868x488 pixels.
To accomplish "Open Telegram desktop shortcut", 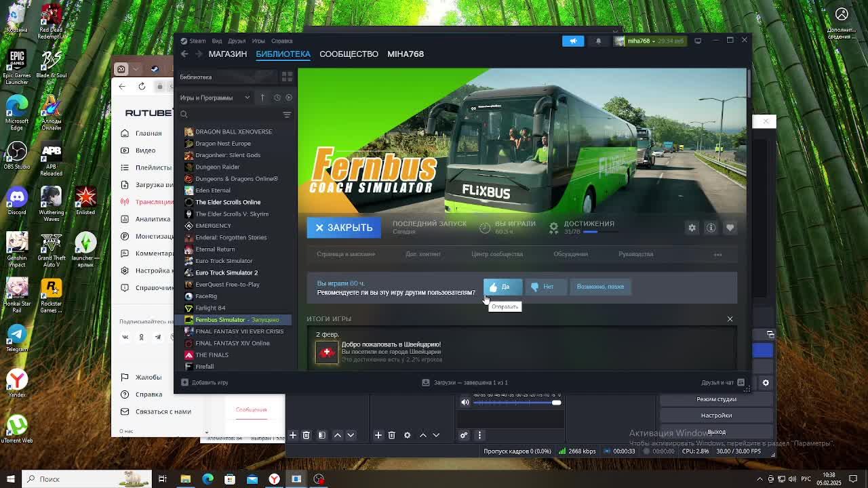I will [17, 338].
